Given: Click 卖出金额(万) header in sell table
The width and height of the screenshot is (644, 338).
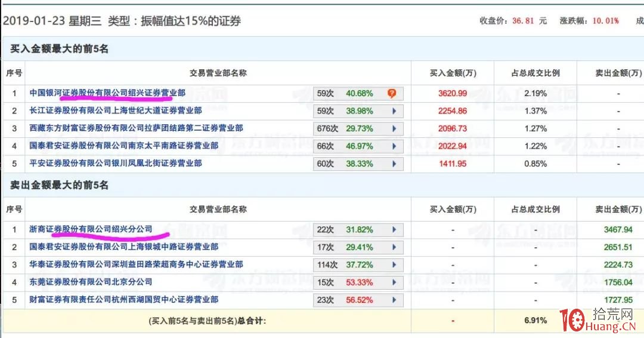Looking at the screenshot, I should [x=618, y=209].
